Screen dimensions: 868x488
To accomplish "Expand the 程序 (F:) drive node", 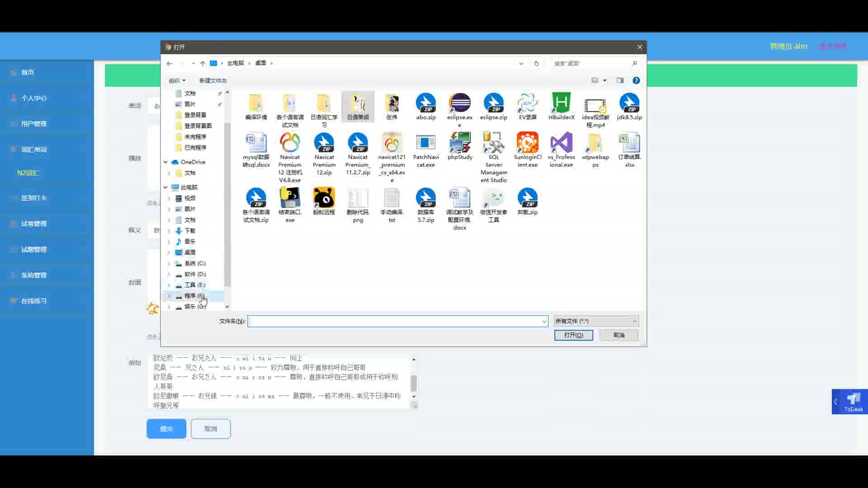I will 169,296.
